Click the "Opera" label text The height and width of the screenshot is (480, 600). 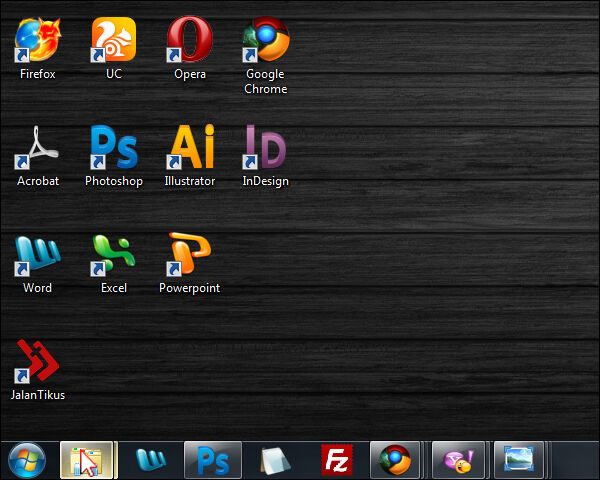tap(190, 73)
